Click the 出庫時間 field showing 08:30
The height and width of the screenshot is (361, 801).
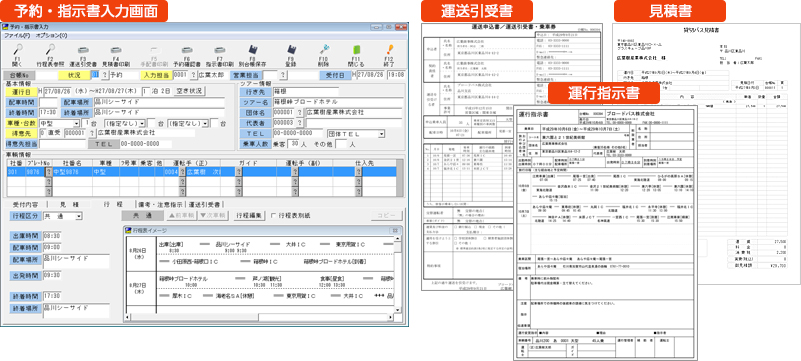[52, 236]
